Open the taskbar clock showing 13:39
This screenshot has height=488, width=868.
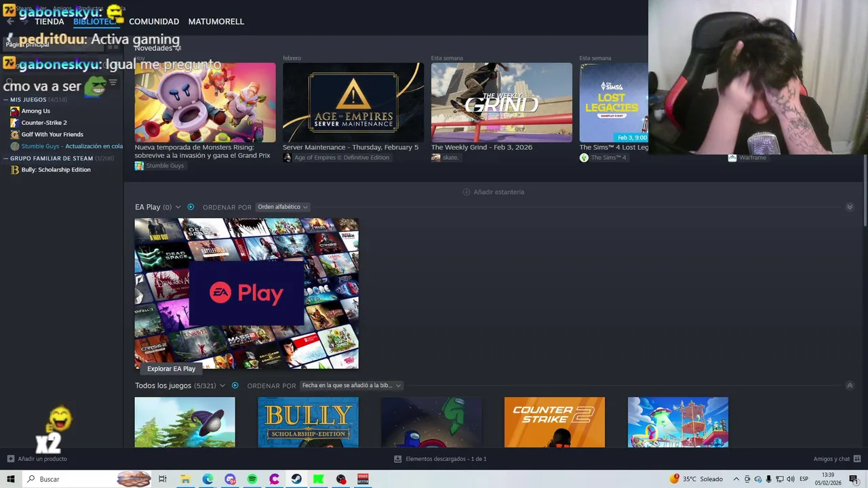(x=828, y=479)
